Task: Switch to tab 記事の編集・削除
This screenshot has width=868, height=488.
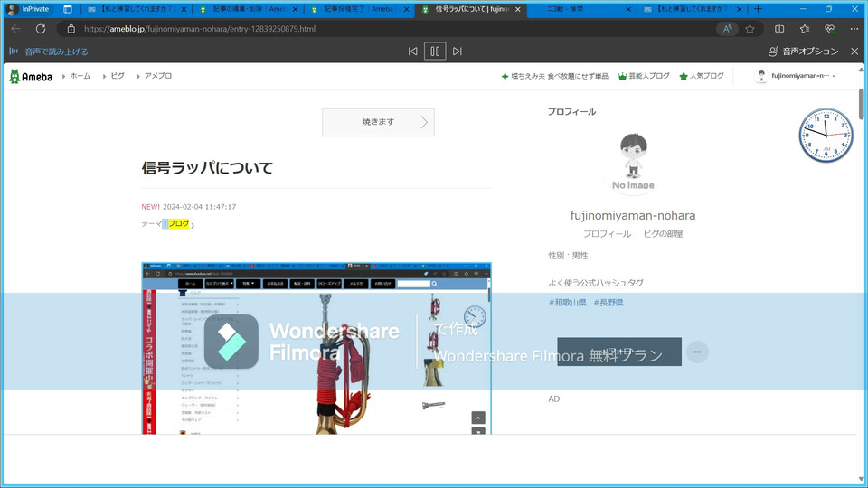Action: tap(248, 9)
